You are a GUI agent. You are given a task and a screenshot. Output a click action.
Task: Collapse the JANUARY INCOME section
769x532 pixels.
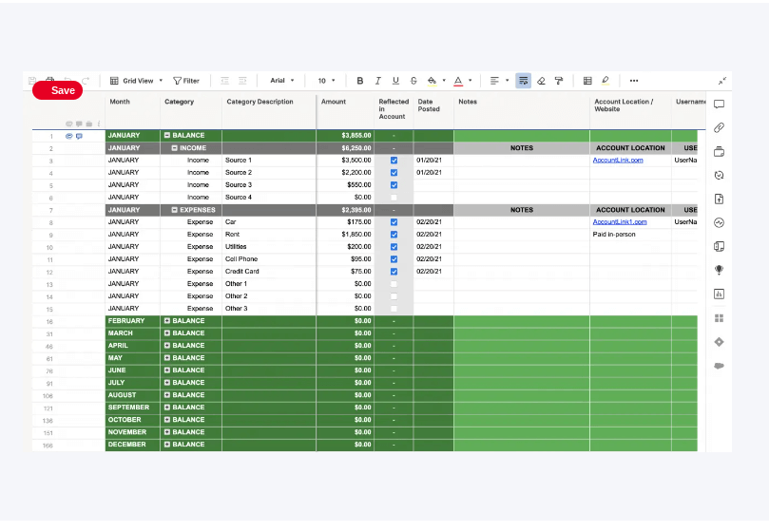[x=174, y=148]
